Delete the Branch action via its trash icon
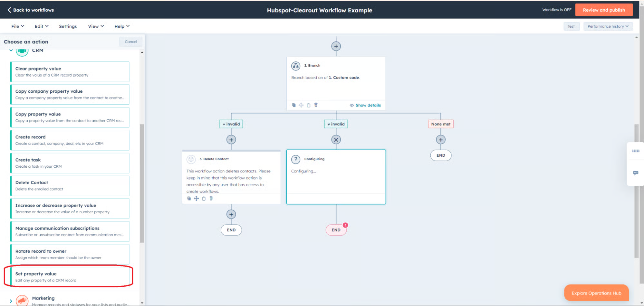 coord(316,105)
